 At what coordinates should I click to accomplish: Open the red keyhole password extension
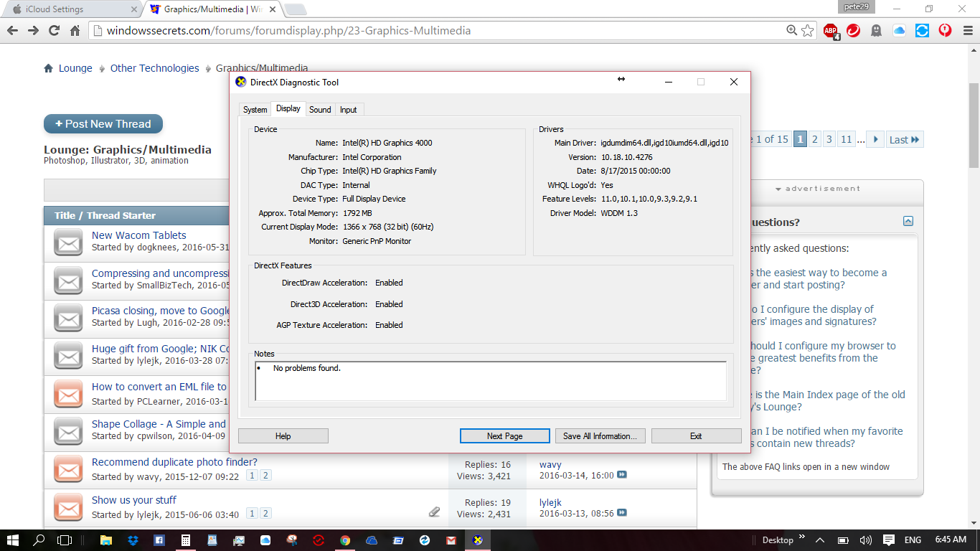[946, 31]
